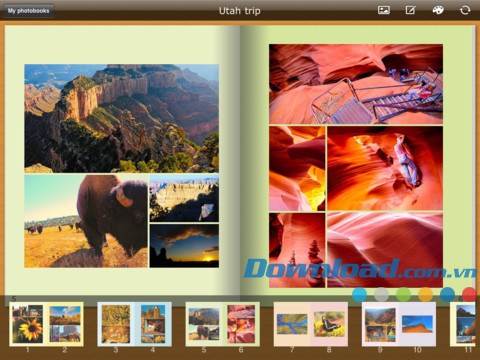Choose the red color dot

coord(469,294)
